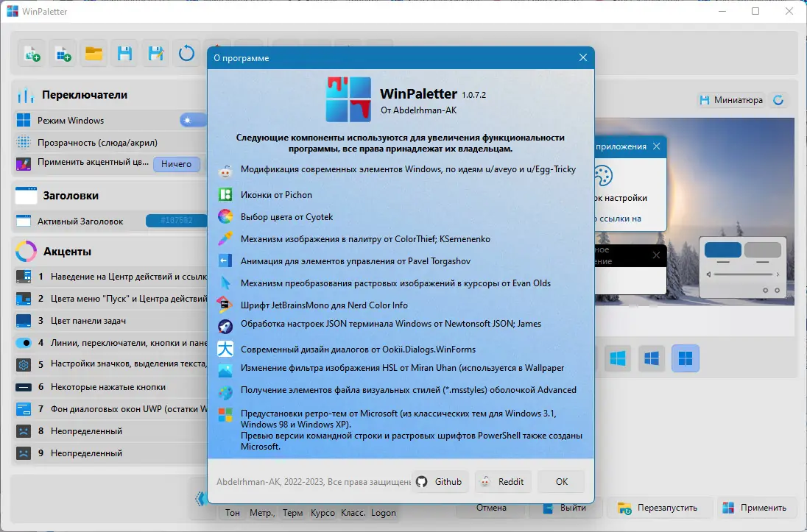Screen dimensions: 807x532
Task: Click the msstyles globe icon
Action: (225, 393)
